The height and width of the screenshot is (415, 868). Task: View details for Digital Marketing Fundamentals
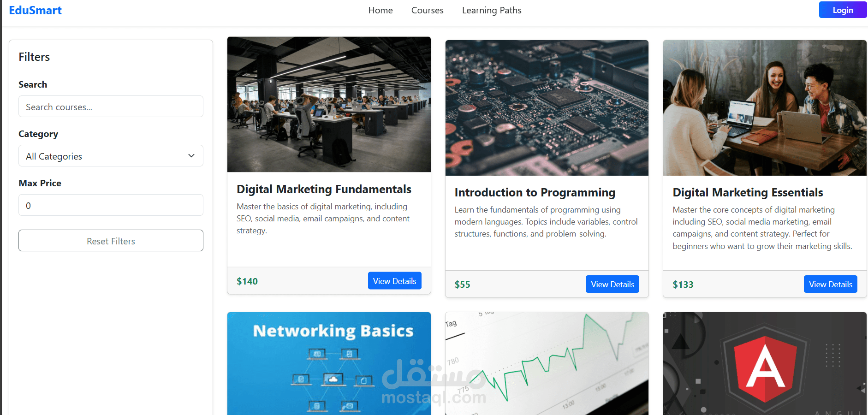[x=394, y=281]
